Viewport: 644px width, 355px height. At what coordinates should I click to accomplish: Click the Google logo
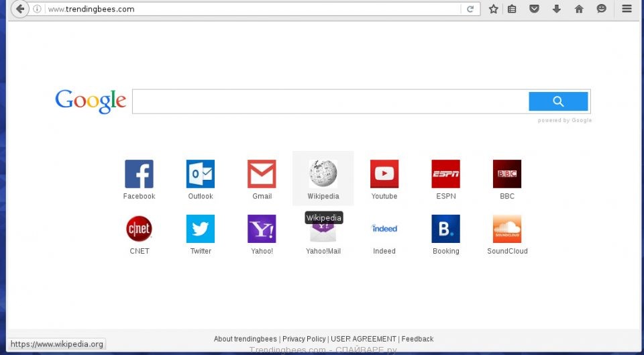[91, 102]
